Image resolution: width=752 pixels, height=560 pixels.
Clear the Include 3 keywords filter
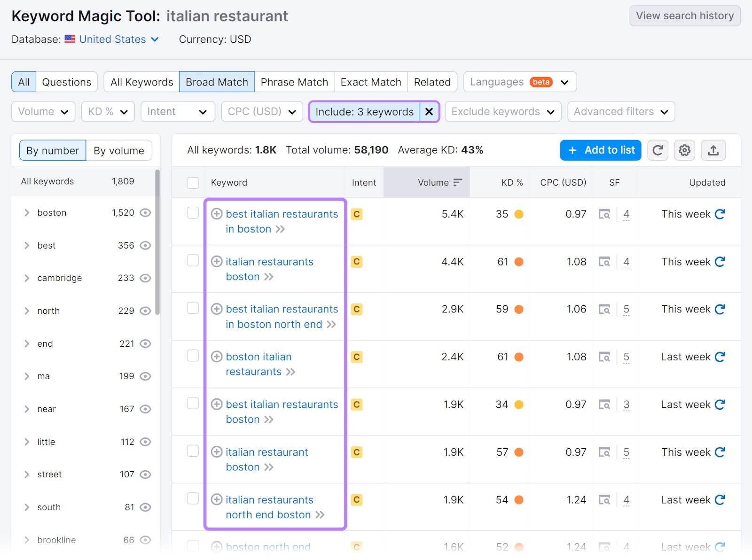pyautogui.click(x=429, y=112)
